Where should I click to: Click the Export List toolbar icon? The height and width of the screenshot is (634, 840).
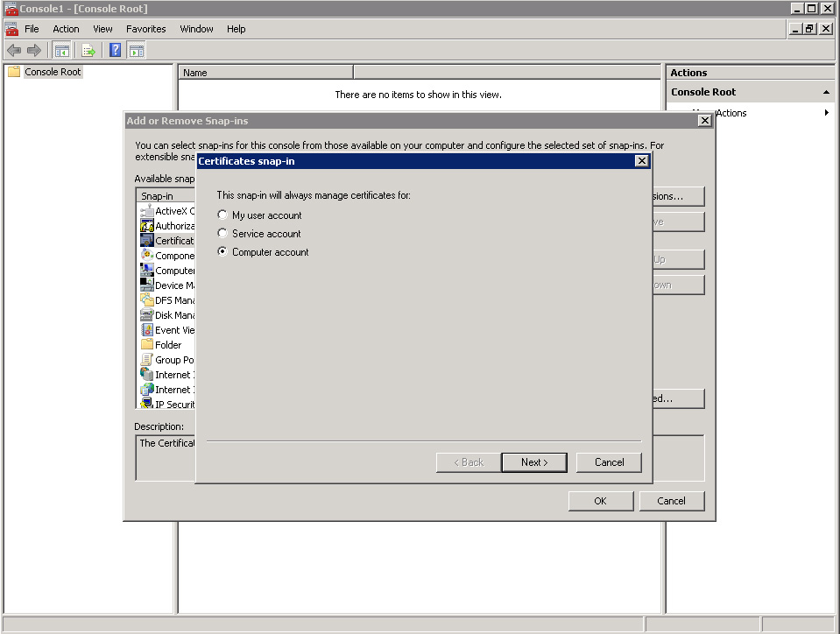tap(88, 50)
